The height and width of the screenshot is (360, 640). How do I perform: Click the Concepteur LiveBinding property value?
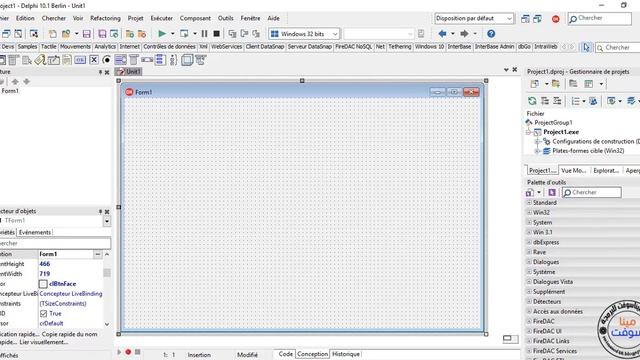[71, 293]
